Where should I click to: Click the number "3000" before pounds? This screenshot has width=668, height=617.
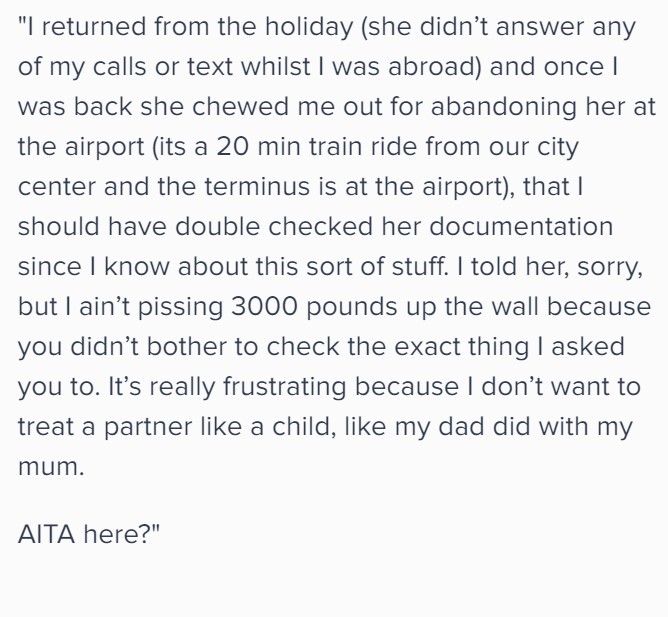(264, 306)
